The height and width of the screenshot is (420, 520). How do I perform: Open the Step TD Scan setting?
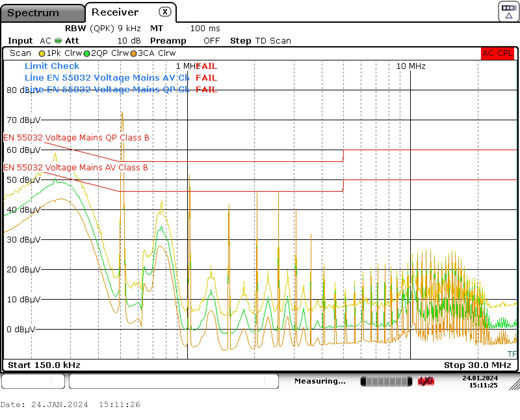260,41
